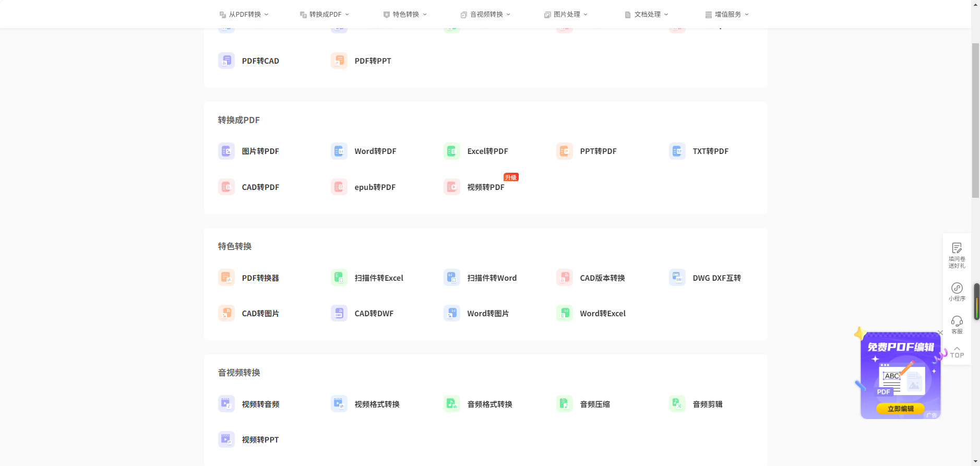The height and width of the screenshot is (466, 980).
Task: Select the Excel转PDF icon
Action: click(451, 151)
